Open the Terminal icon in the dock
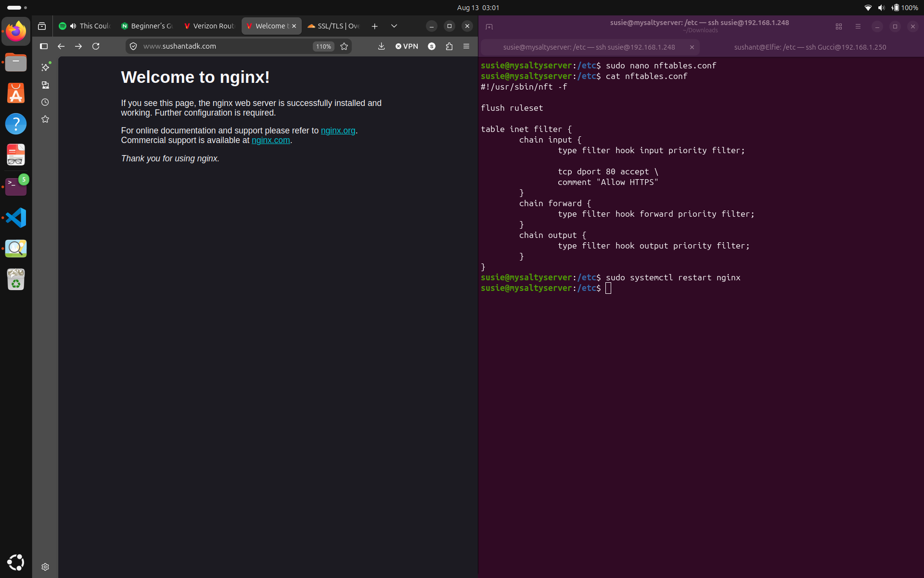This screenshot has height=578, width=924. coord(16,186)
